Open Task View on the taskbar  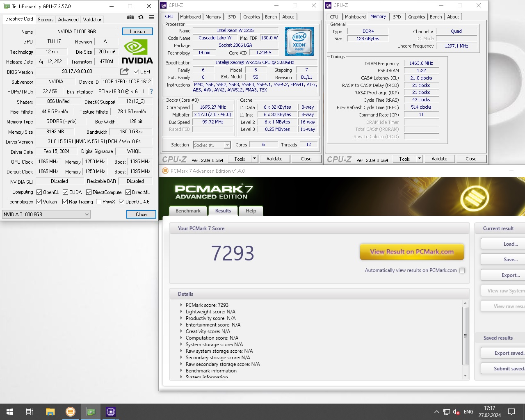[x=30, y=412]
